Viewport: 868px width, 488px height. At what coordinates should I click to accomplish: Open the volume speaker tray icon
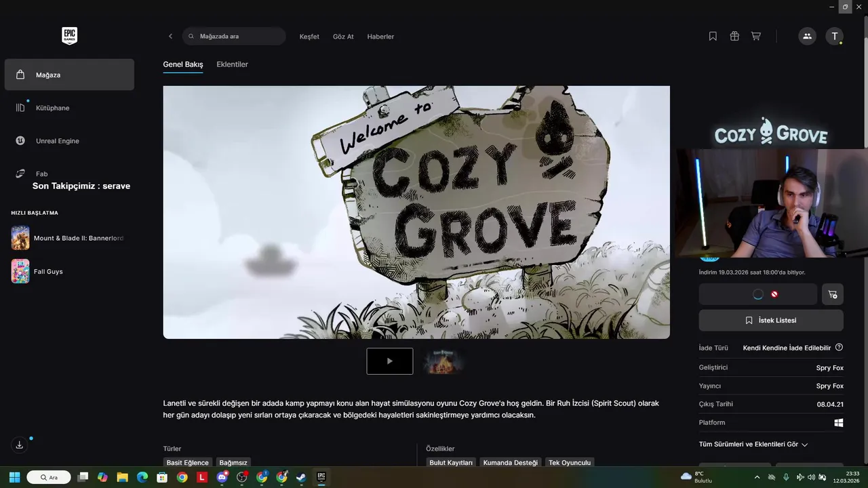coord(812,477)
